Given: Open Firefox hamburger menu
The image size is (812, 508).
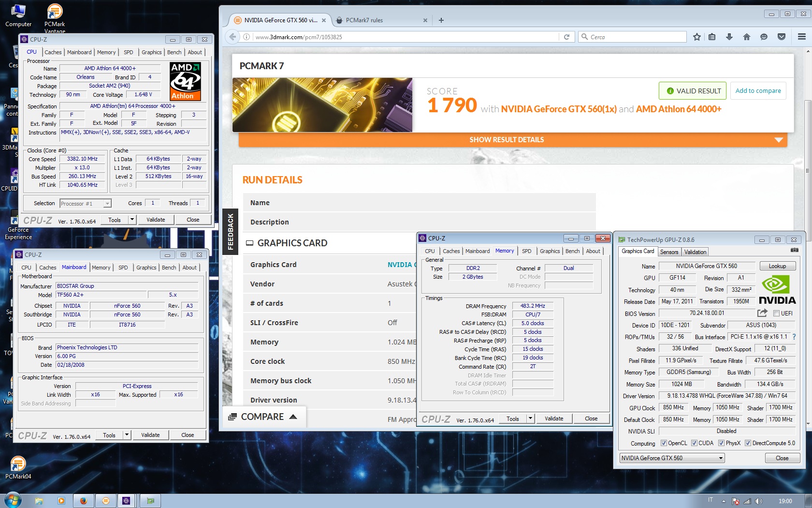Looking at the screenshot, I should (x=801, y=37).
